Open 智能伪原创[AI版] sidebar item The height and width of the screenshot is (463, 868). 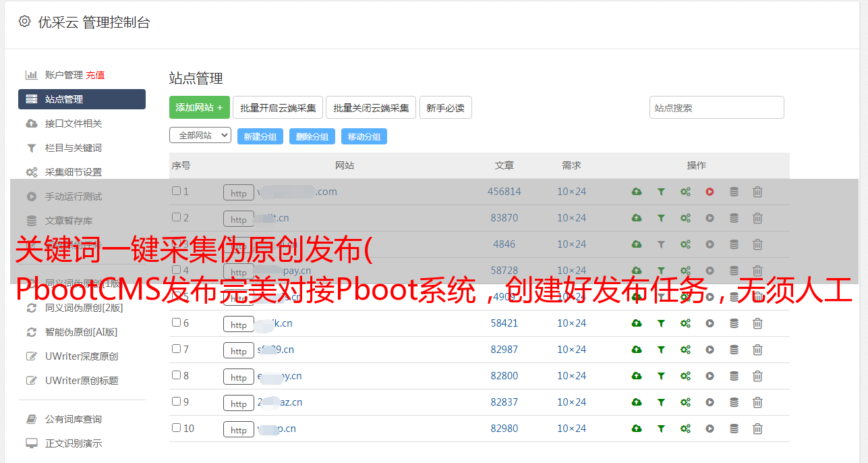click(x=82, y=332)
